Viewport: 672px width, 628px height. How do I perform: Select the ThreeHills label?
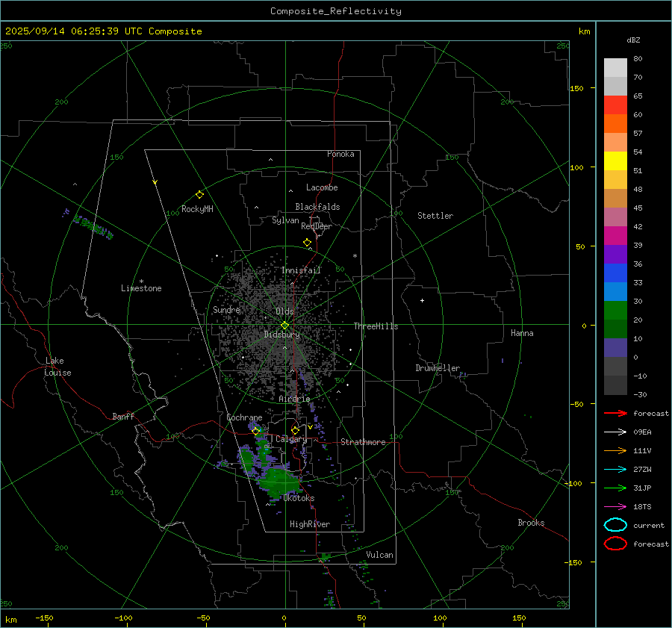coord(376,326)
